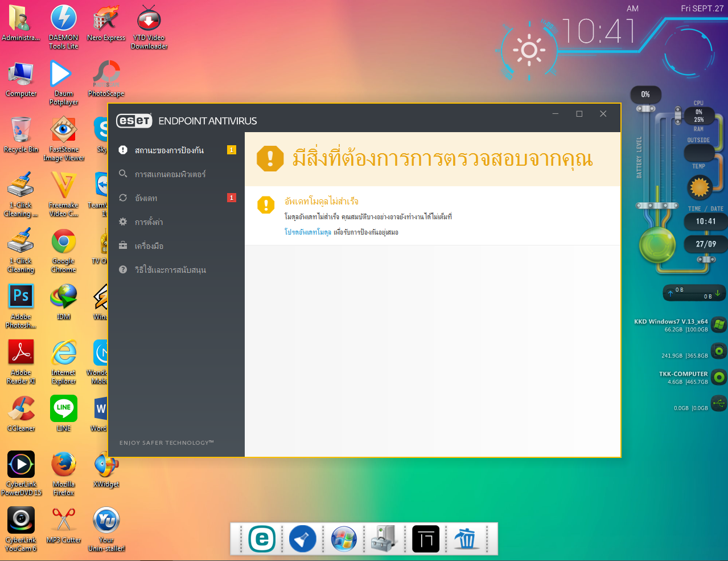Click the โปรดอัพเดทโมดูล update link
Viewport: 728px width, 561px height.
307,232
